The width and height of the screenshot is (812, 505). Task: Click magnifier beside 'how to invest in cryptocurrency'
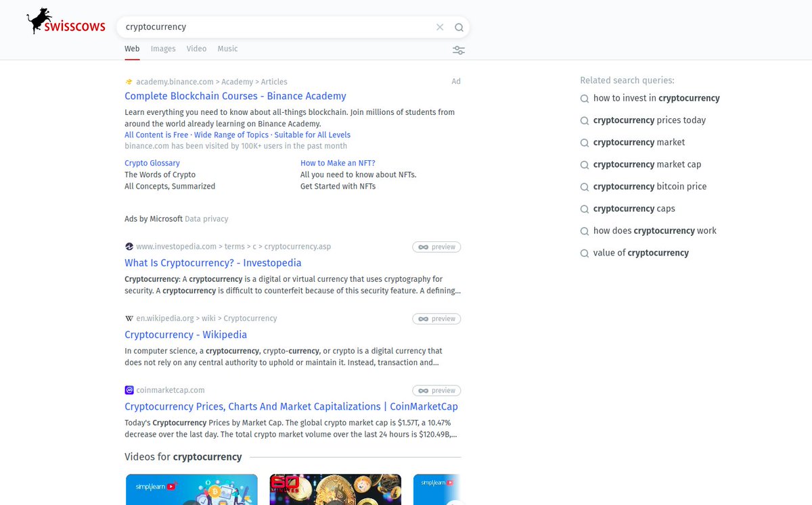[585, 99]
